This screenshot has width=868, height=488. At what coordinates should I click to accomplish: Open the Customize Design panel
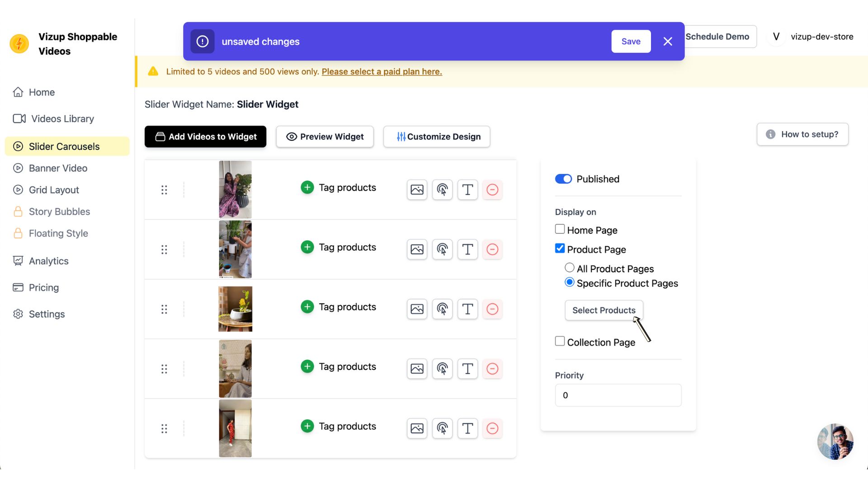[x=437, y=136]
